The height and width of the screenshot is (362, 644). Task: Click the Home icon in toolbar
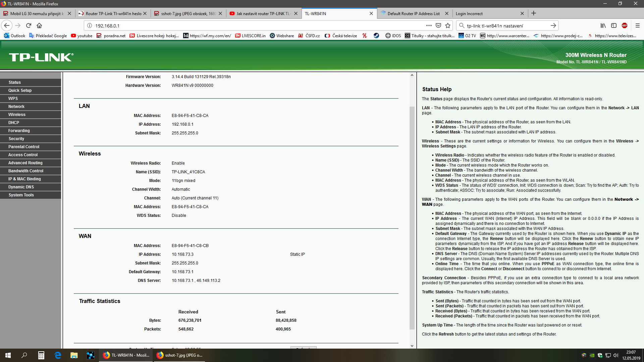(39, 25)
